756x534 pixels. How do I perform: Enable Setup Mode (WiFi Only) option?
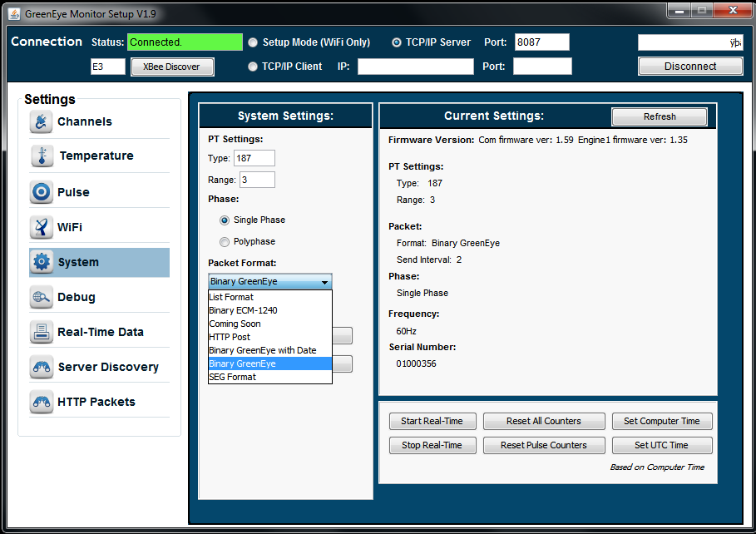tap(253, 42)
